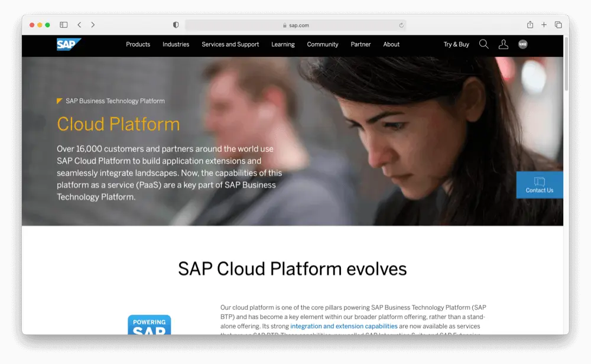The height and width of the screenshot is (364, 591).
Task: Click the user account profile icon
Action: coord(503,44)
